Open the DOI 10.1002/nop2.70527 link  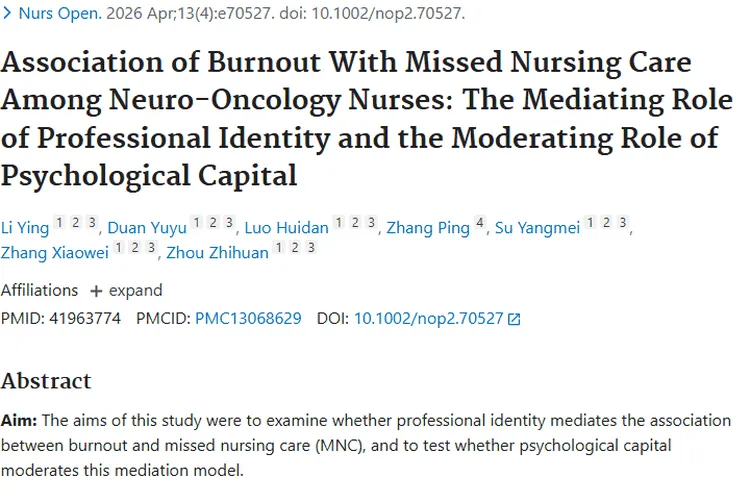pyautogui.click(x=430, y=319)
